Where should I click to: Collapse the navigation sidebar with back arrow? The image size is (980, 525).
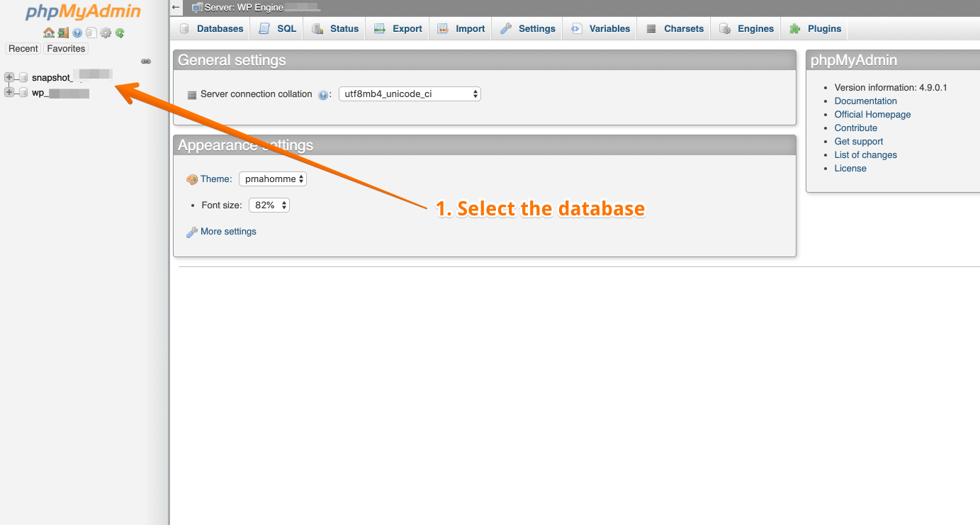pyautogui.click(x=176, y=7)
